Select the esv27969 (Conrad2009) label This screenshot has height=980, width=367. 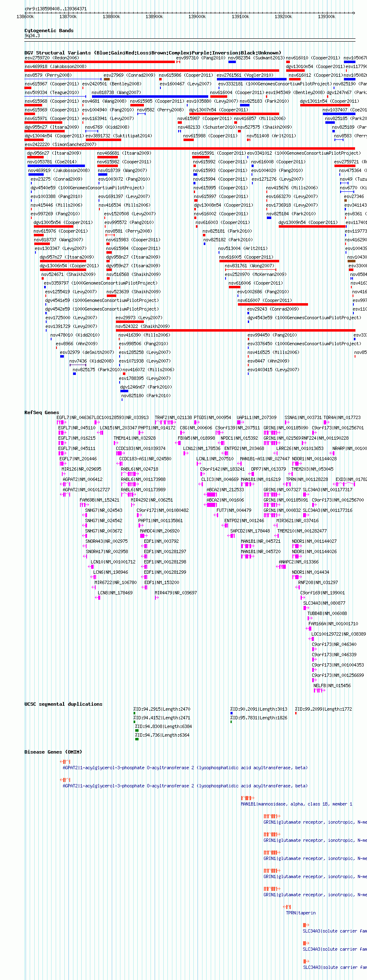click(129, 75)
